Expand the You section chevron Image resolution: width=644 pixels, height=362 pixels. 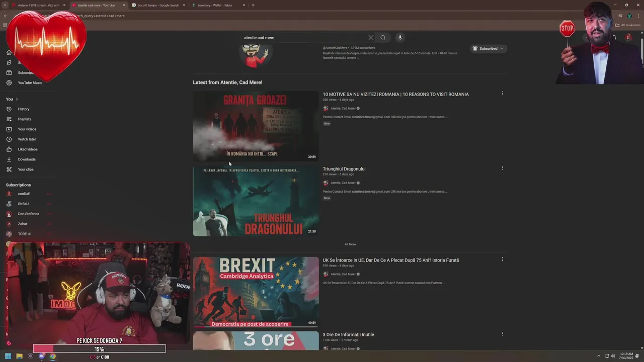17,99
